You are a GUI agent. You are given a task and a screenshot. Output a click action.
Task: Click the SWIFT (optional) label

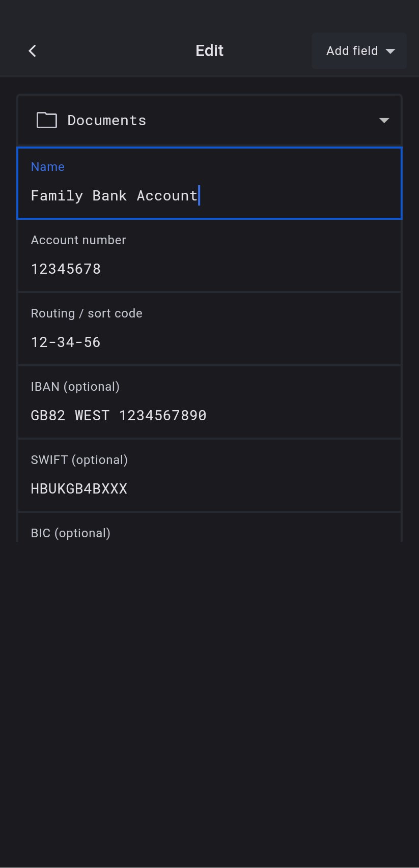pos(79,460)
